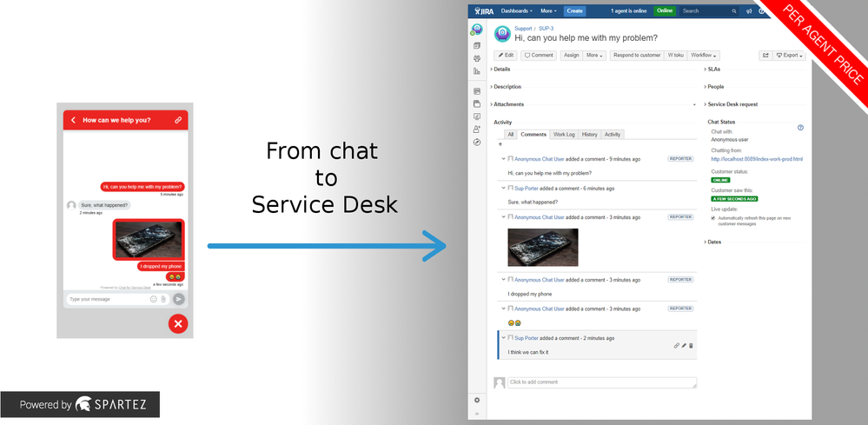Click the Assign button
868x425 pixels.
point(572,56)
